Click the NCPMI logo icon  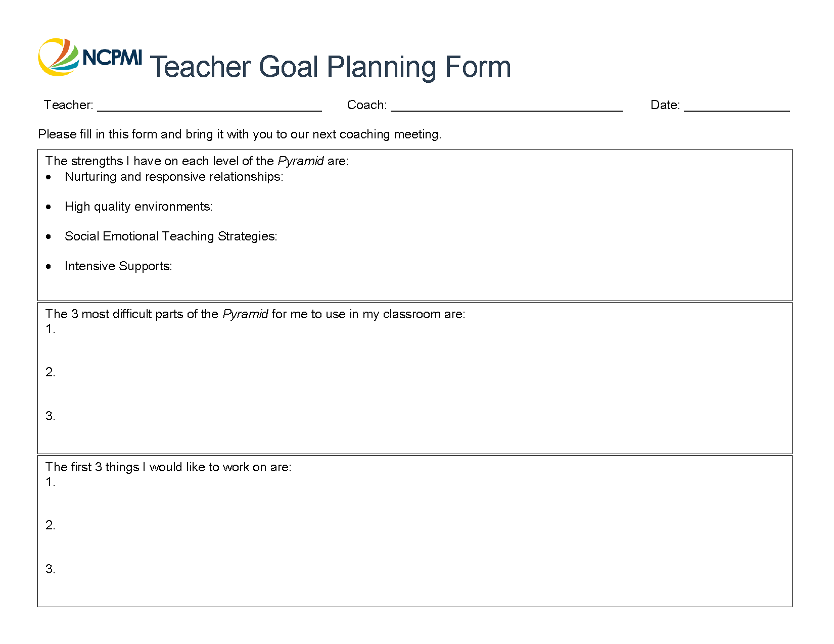point(59,57)
